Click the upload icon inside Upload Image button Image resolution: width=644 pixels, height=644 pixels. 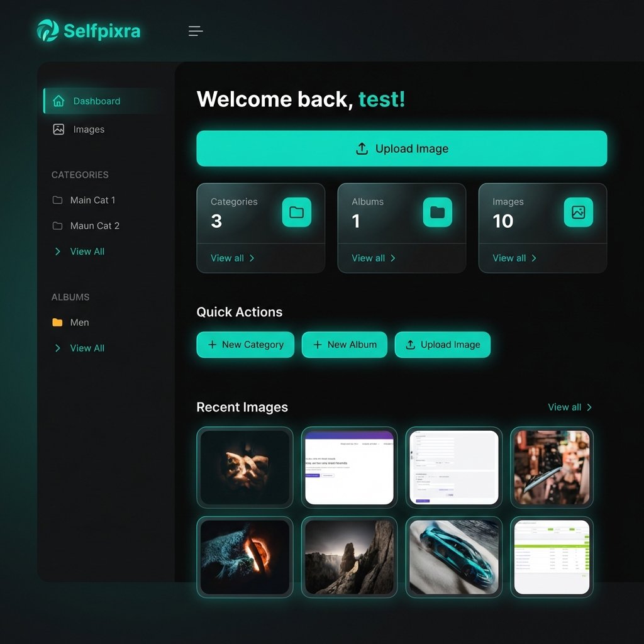pos(361,148)
